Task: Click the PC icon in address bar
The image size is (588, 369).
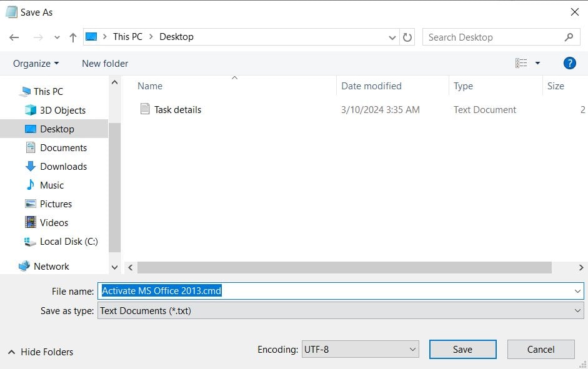Action: point(91,37)
